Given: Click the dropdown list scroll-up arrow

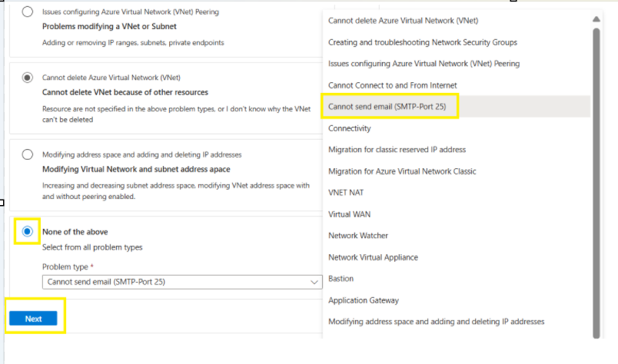Looking at the screenshot, I should [596, 19].
